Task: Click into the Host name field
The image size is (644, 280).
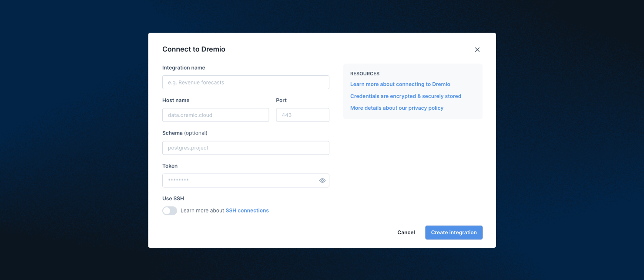Action: tap(215, 115)
